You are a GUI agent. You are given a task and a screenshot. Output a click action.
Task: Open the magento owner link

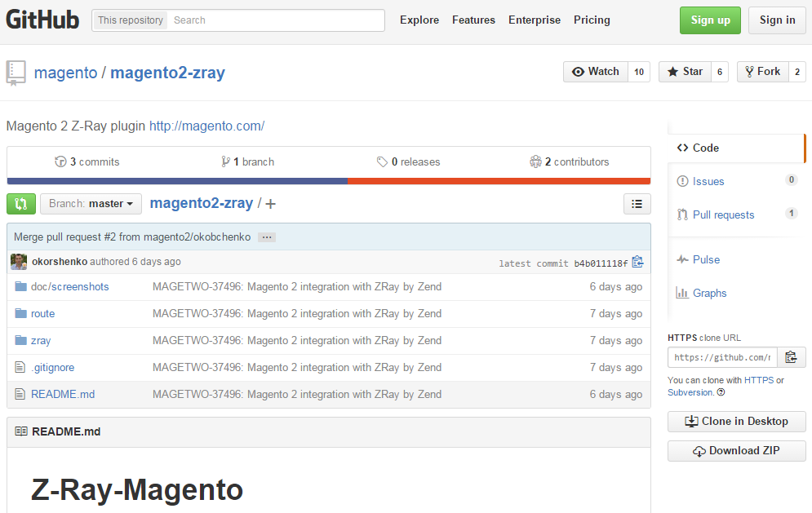pyautogui.click(x=66, y=73)
